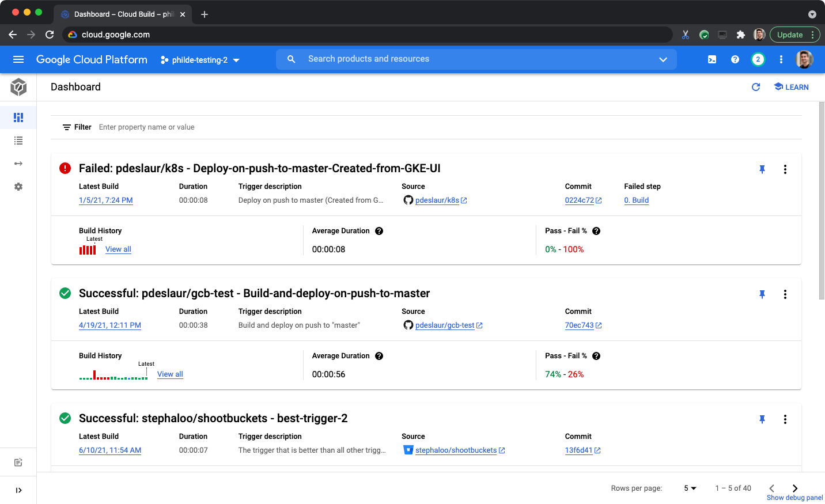This screenshot has width=825, height=504.
Task: Select the Dashboard sidebar icon
Action: click(18, 118)
